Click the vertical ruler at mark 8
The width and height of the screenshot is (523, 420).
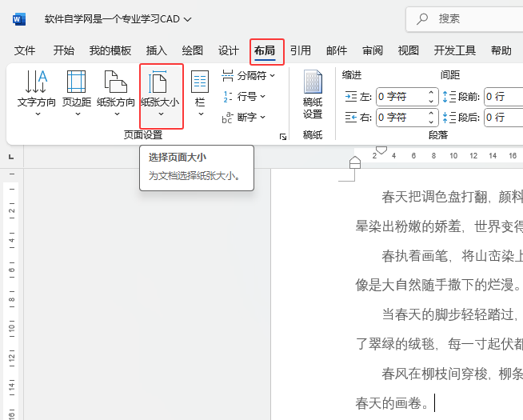(x=12, y=299)
